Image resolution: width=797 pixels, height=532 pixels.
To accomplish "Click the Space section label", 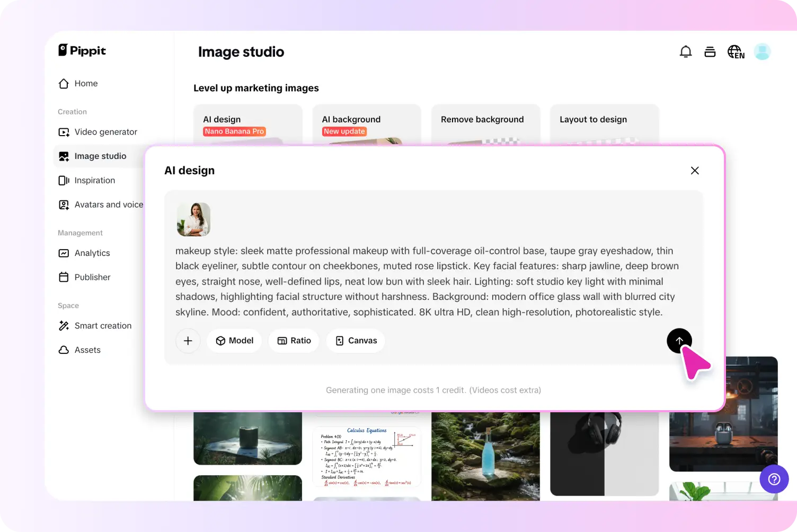I will pyautogui.click(x=68, y=306).
